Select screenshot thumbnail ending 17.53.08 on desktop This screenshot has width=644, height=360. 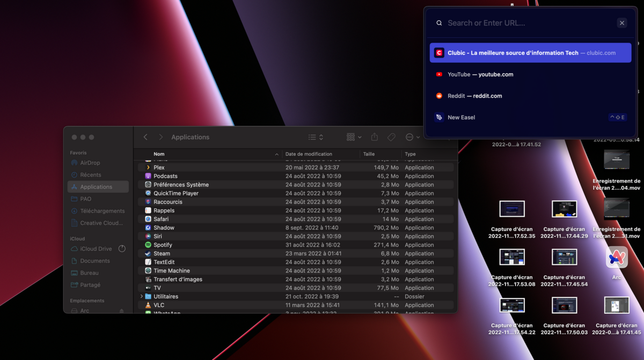[512, 257]
